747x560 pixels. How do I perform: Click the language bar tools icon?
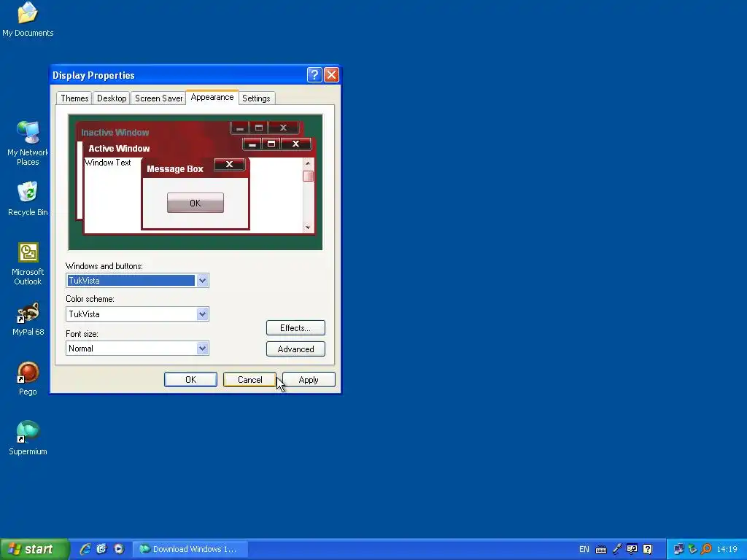pyautogui.click(x=632, y=549)
